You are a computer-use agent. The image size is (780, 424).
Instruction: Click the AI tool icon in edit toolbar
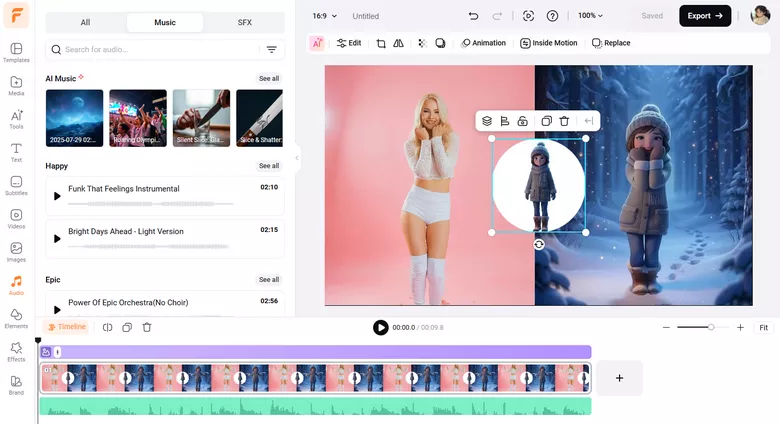(x=317, y=43)
